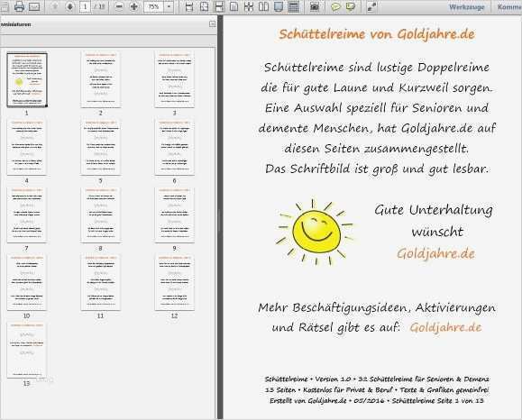
Task: Select the highlight text comment icon
Action: coord(351,6)
